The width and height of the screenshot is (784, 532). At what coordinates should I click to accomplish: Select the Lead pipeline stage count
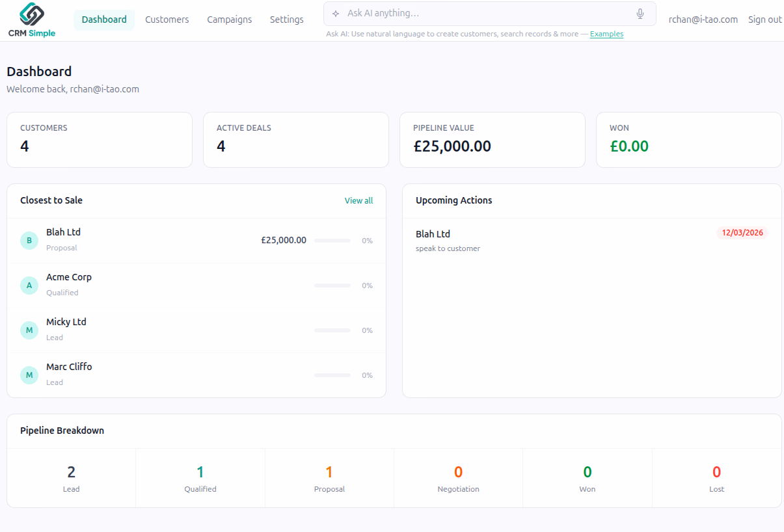click(x=72, y=478)
